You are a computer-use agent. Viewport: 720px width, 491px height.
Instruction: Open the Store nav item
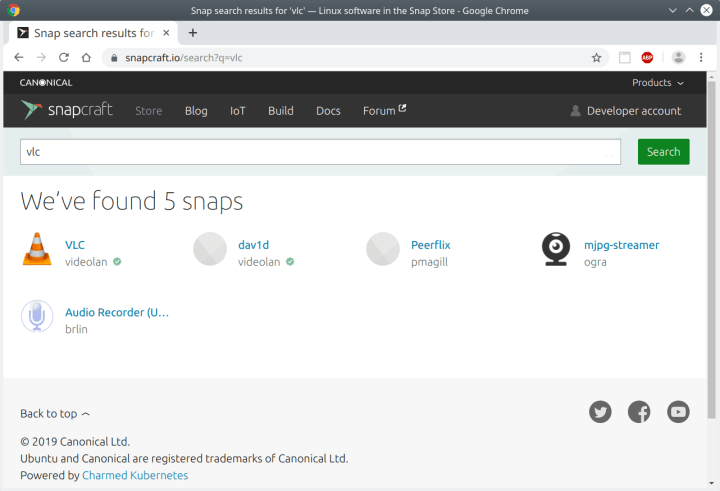pyautogui.click(x=148, y=111)
